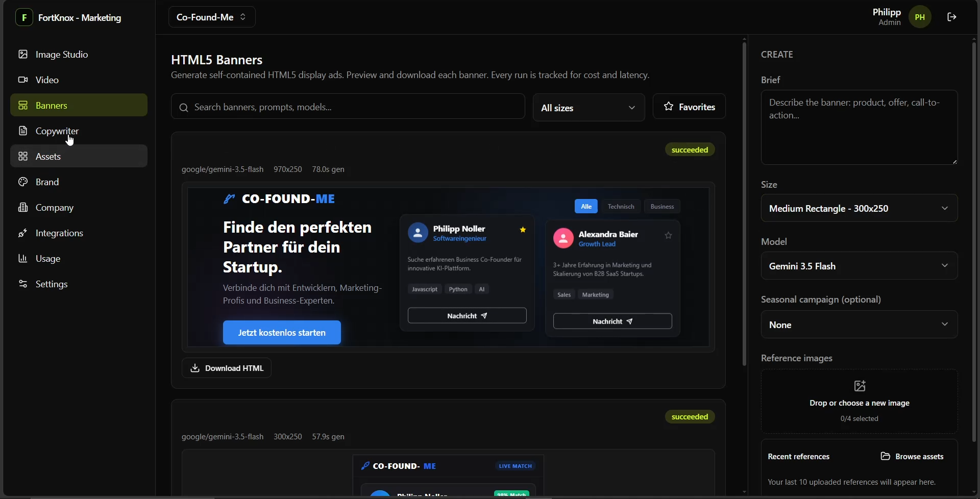
Task: Click the Usage bar chart icon
Action: pyautogui.click(x=23, y=259)
